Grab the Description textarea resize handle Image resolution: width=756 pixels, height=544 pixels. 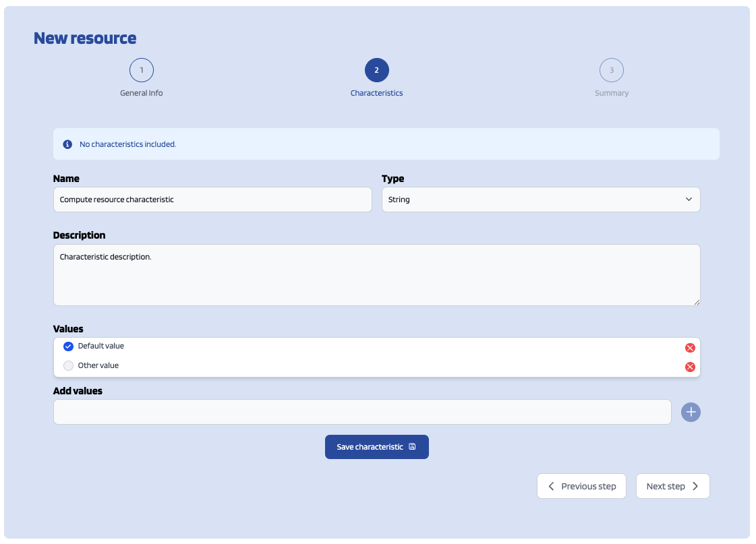697,303
